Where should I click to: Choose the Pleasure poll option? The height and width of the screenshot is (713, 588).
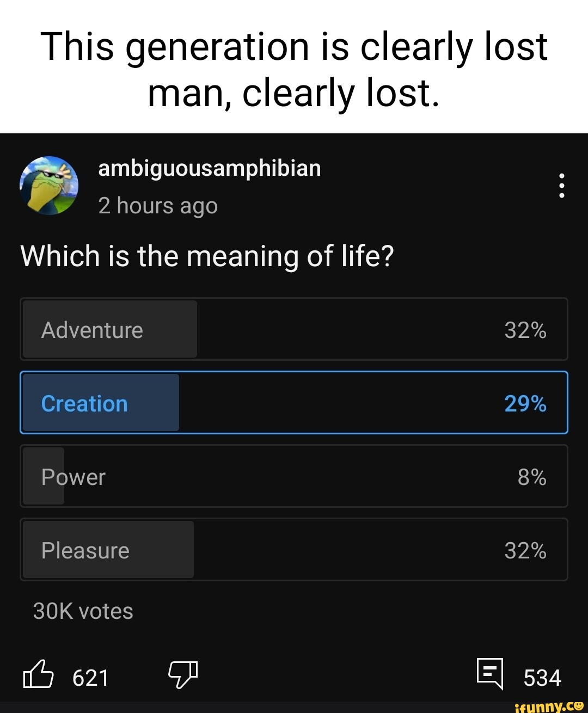[x=294, y=550]
